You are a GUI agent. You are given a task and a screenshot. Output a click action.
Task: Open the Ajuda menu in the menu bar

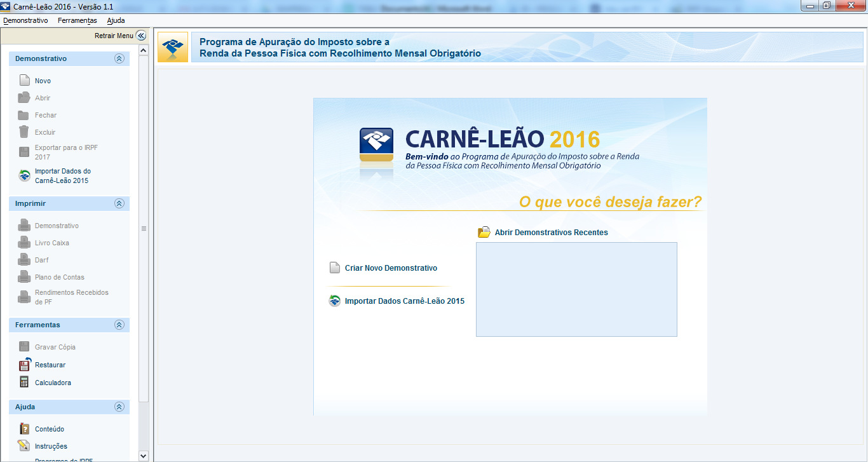(x=116, y=20)
